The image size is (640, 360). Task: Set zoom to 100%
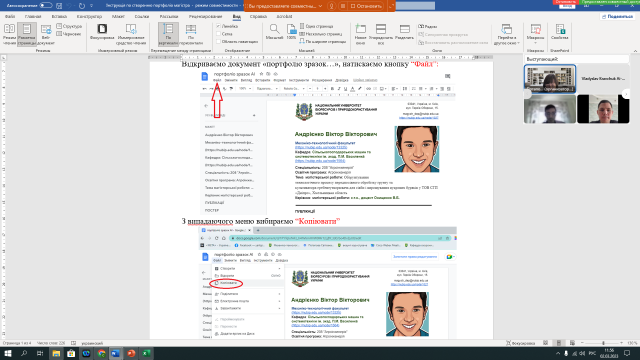click(x=291, y=32)
